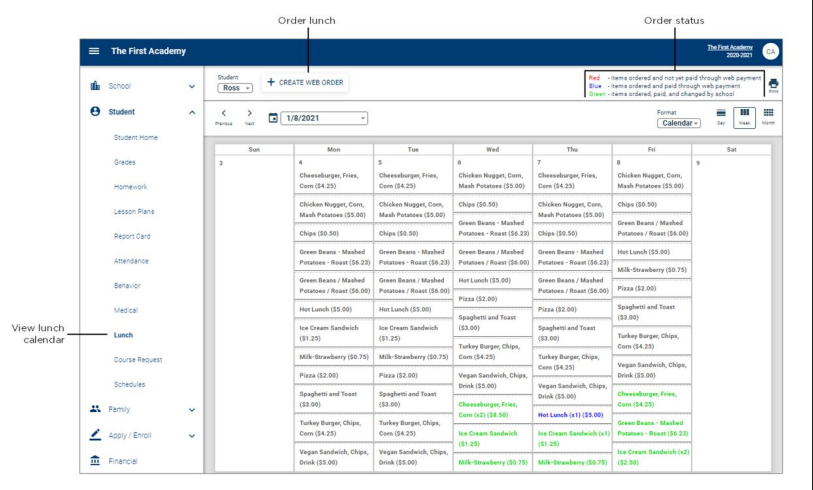Viewport: 813px width, 490px height.
Task: Click The First Academy 2020-2021 link
Action: tap(730, 50)
